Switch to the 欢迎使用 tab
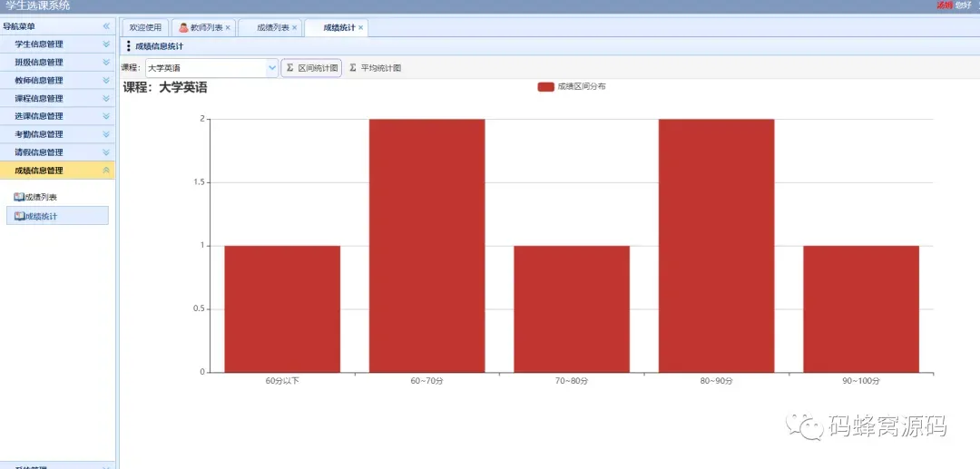The height and width of the screenshot is (469, 980). point(145,27)
